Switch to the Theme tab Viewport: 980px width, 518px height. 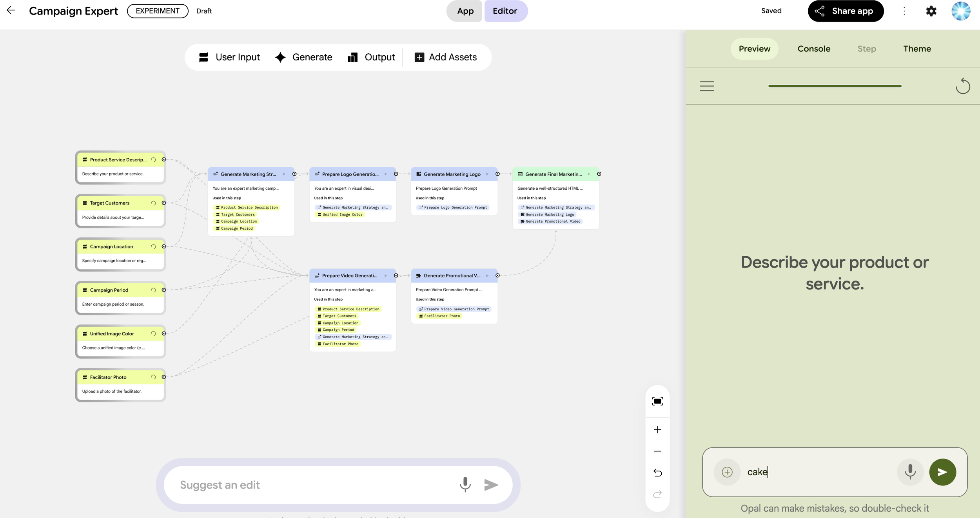916,49
